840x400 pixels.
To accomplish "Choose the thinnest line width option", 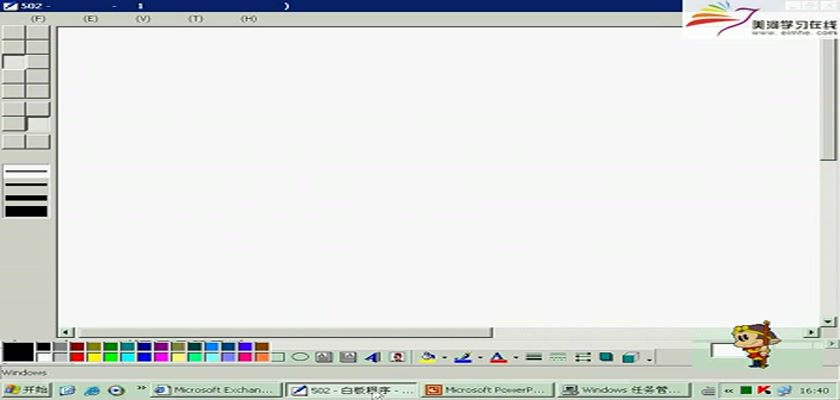I will tap(26, 172).
